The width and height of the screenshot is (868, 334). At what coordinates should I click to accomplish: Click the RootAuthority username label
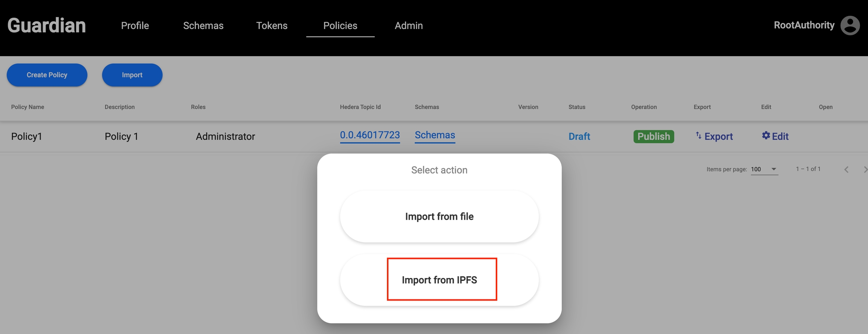click(x=804, y=25)
